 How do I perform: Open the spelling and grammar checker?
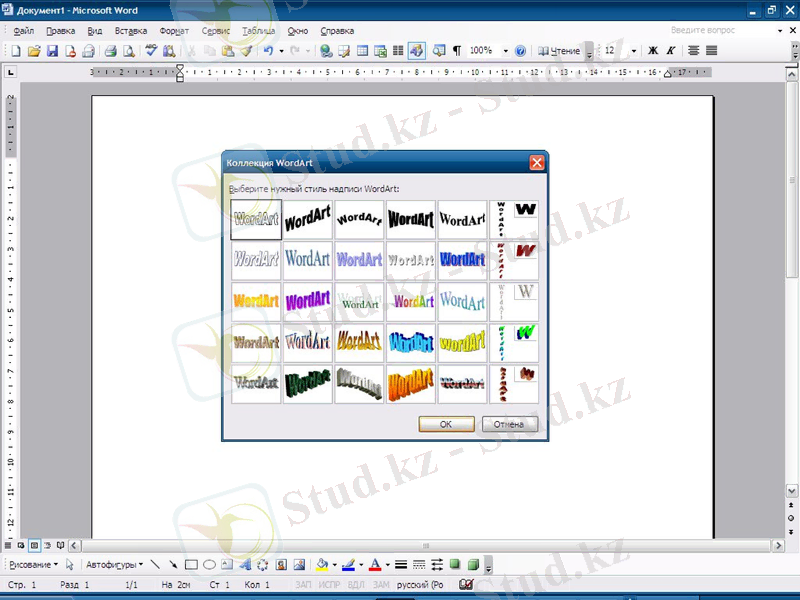pos(150,50)
